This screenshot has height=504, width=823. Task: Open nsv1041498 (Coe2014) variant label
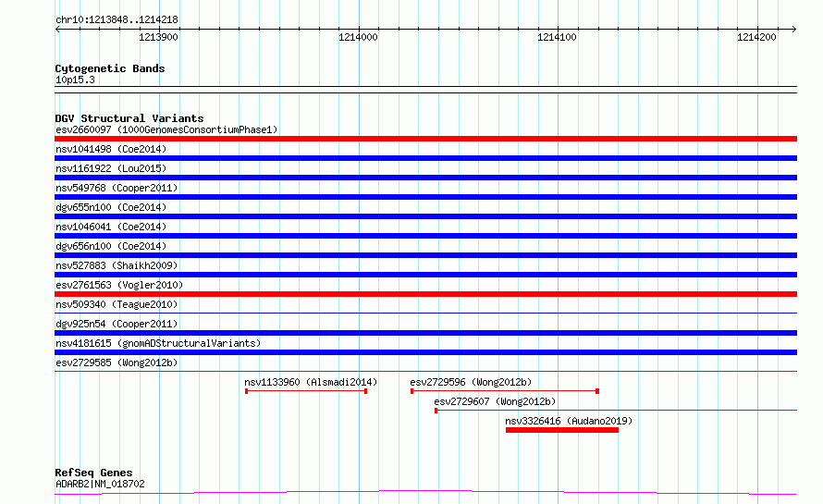click(x=111, y=149)
